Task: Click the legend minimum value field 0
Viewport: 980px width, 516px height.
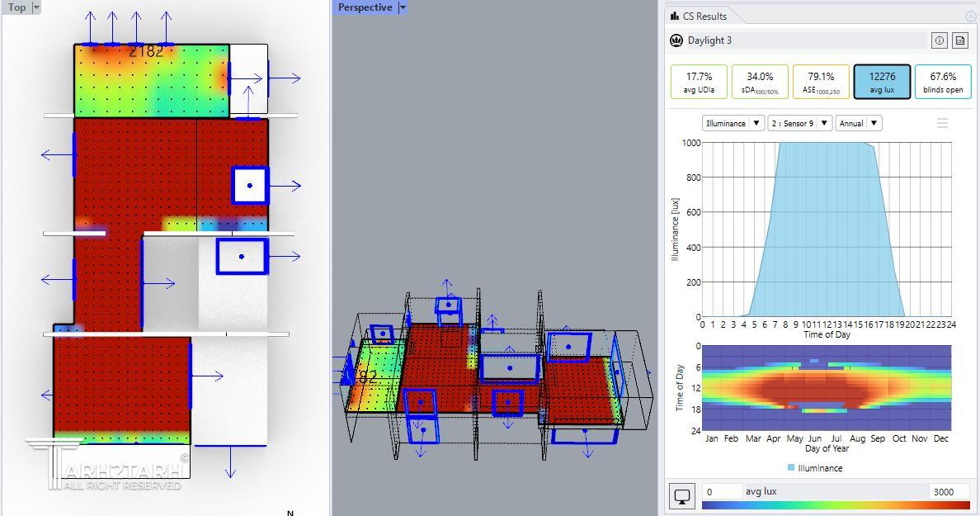Action: click(720, 491)
